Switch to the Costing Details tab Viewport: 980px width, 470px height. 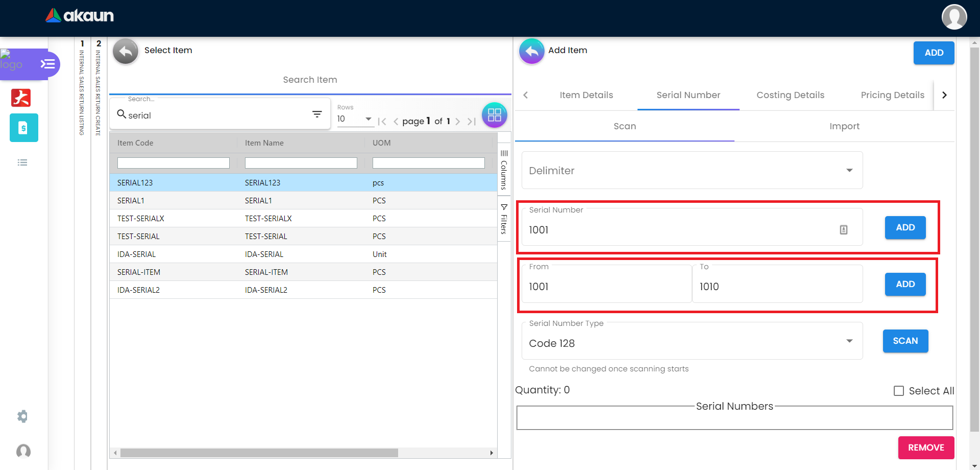(790, 95)
